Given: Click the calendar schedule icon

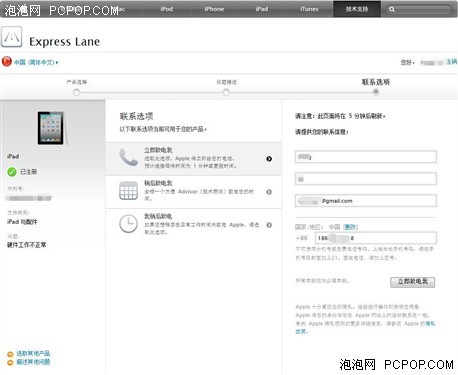Looking at the screenshot, I should (128, 191).
